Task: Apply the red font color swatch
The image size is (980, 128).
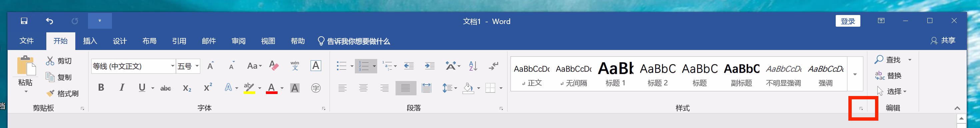Action: coord(271,88)
